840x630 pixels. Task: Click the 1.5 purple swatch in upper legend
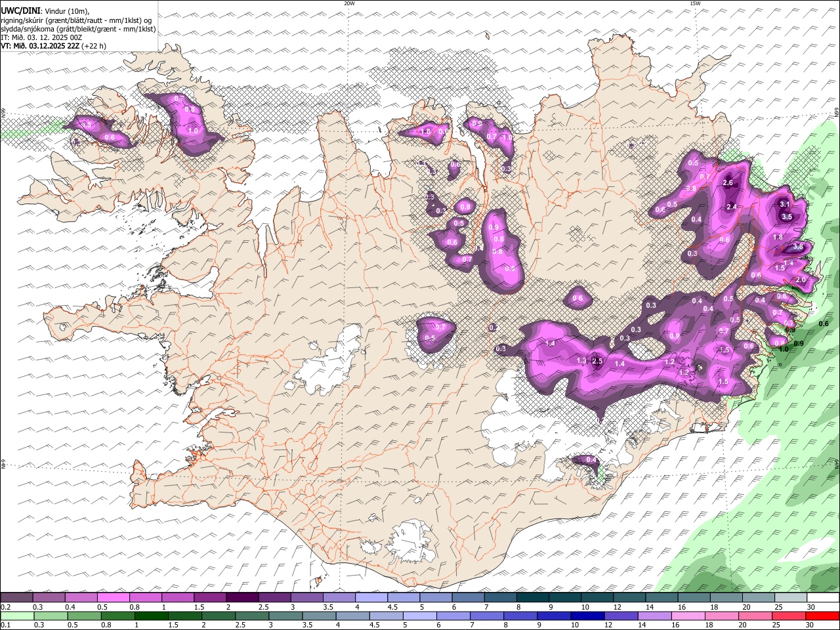point(209,598)
